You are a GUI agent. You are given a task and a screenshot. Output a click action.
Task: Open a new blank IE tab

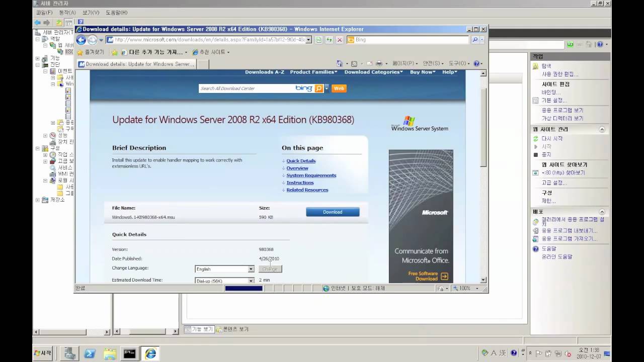(203, 64)
